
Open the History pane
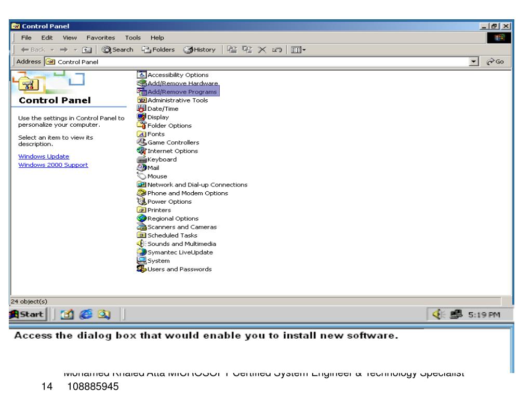coord(199,49)
